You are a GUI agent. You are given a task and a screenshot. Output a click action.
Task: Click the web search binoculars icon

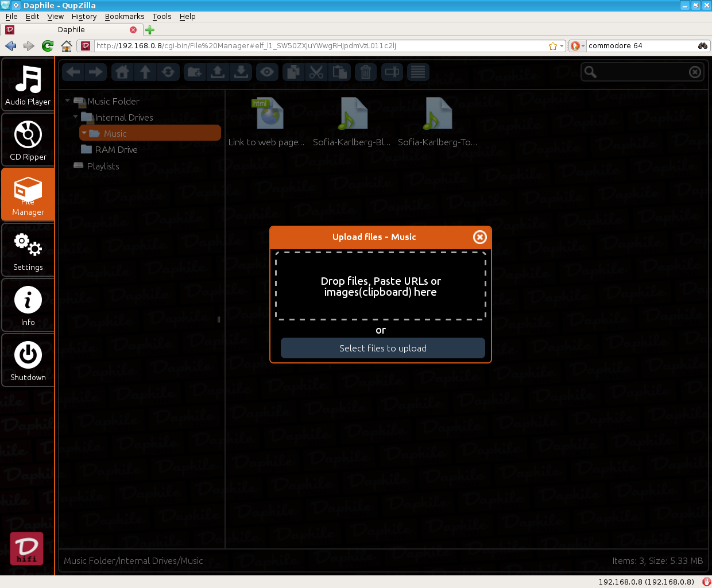tap(703, 45)
